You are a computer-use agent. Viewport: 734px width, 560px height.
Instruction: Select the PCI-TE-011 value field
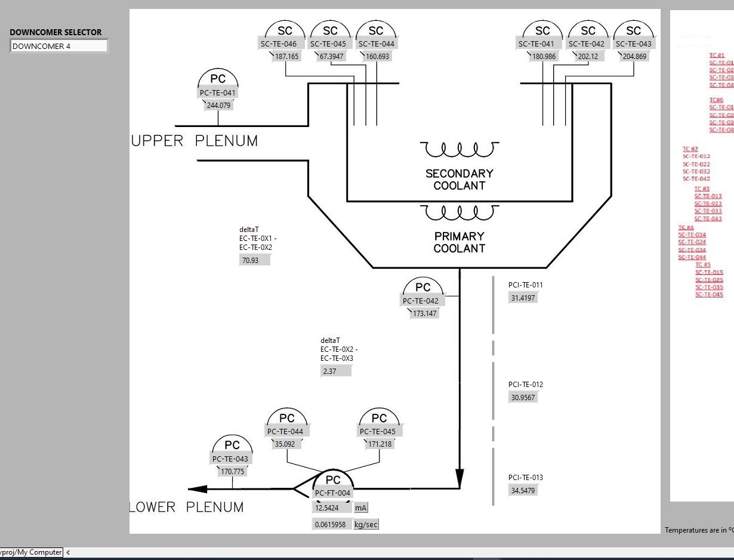(523, 298)
